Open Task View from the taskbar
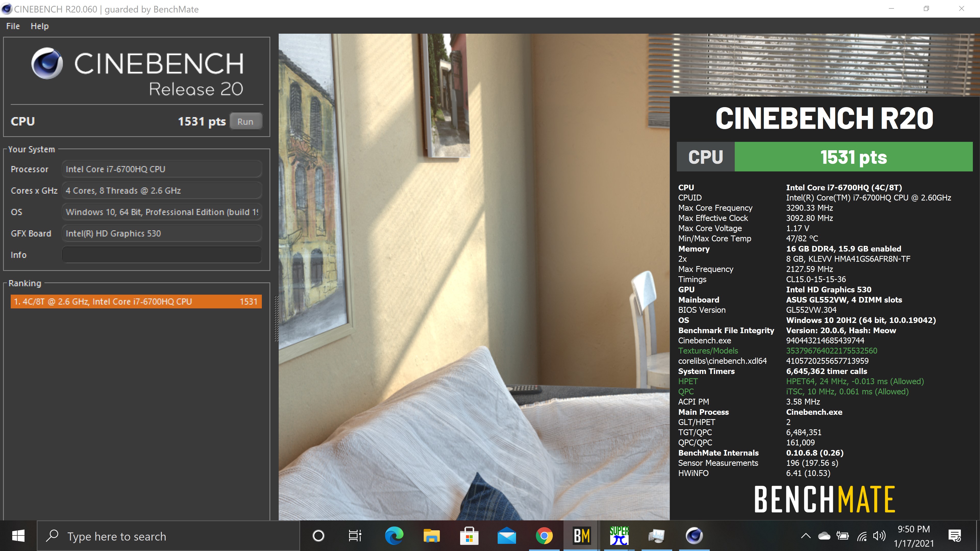 point(355,536)
